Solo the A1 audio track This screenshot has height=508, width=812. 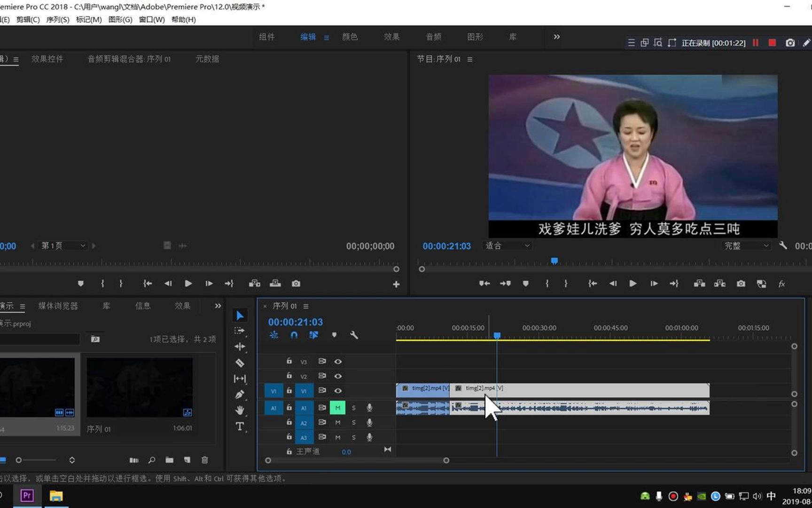354,408
